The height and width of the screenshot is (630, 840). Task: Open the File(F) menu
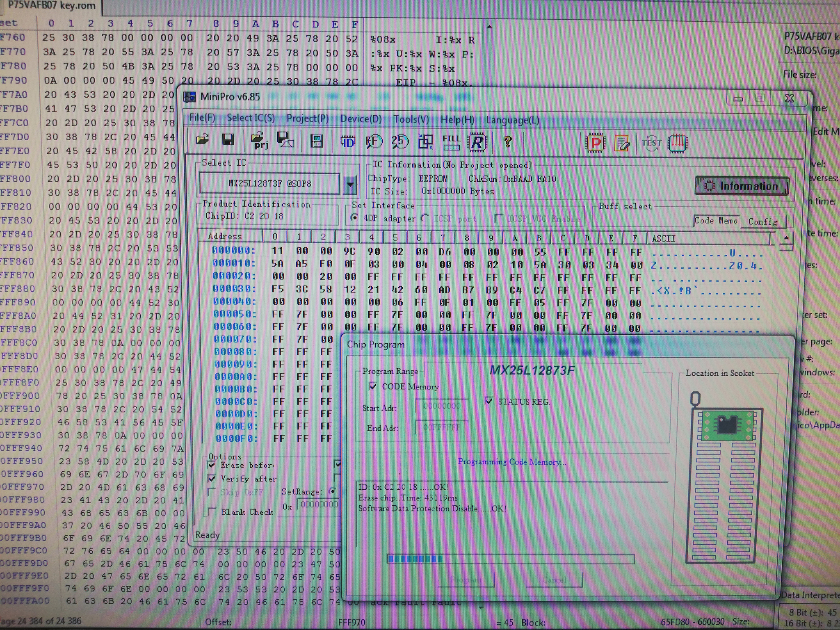pos(202,118)
